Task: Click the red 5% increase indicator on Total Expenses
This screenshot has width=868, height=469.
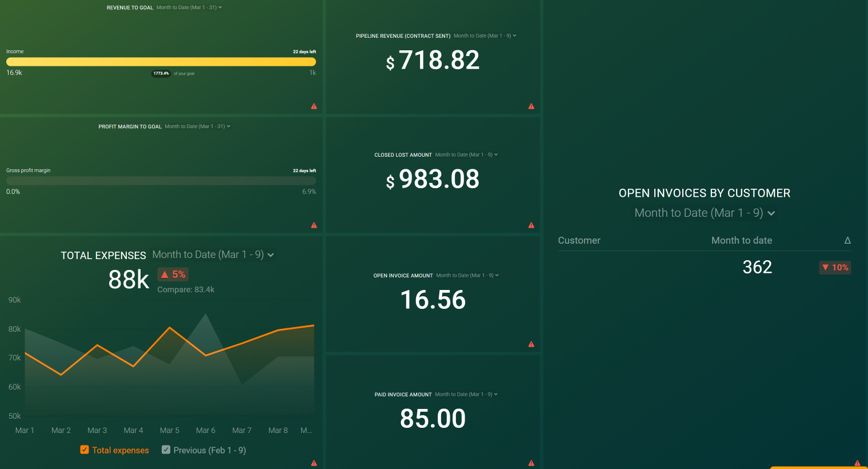Action: click(x=173, y=274)
